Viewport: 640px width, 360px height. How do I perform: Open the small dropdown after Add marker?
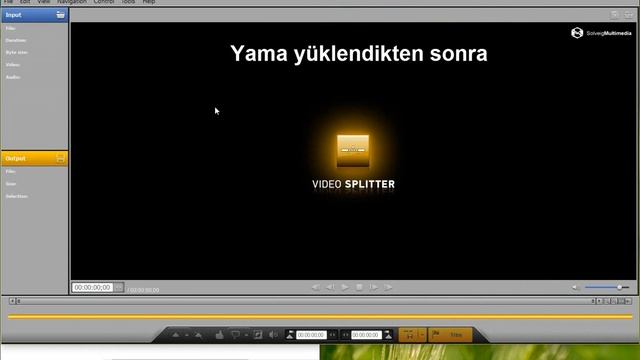187,335
